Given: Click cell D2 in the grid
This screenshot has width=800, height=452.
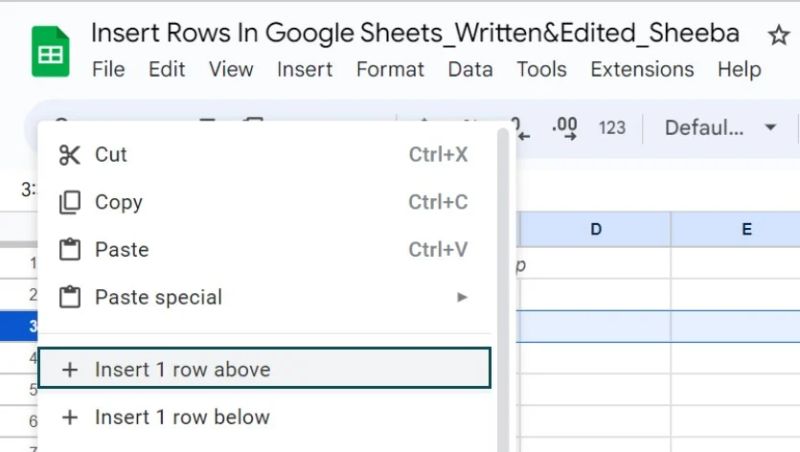Looking at the screenshot, I should coord(595,294).
